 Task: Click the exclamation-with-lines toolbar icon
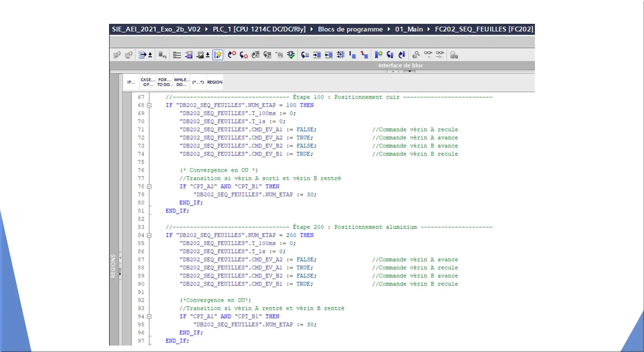[x=352, y=55]
